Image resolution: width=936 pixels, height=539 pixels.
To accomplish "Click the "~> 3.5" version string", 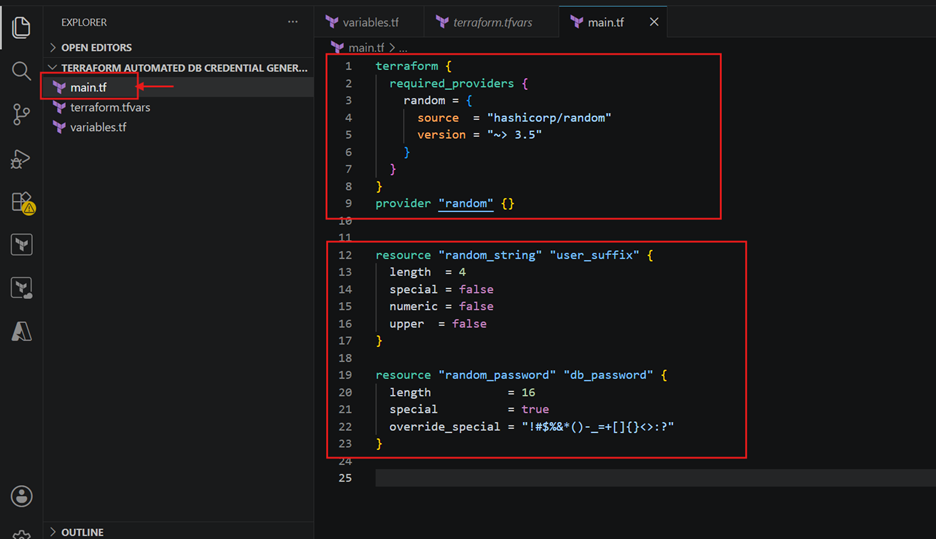I will pos(515,135).
